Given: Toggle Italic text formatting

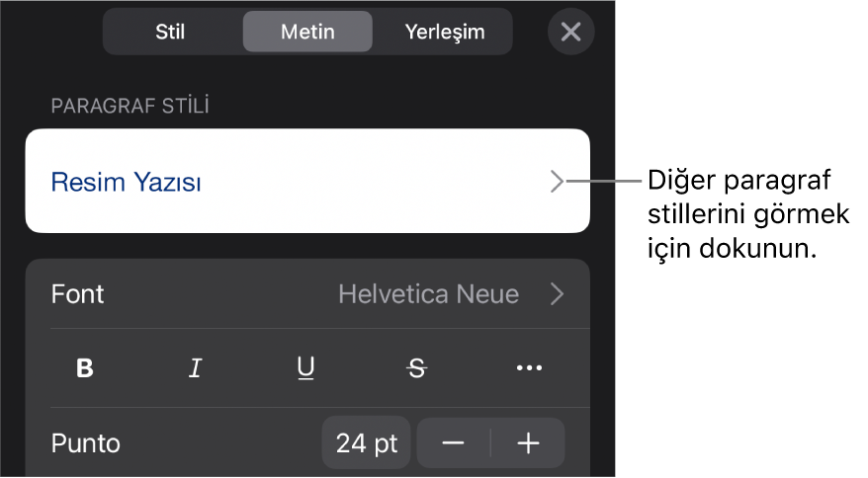Looking at the screenshot, I should coord(196,368).
